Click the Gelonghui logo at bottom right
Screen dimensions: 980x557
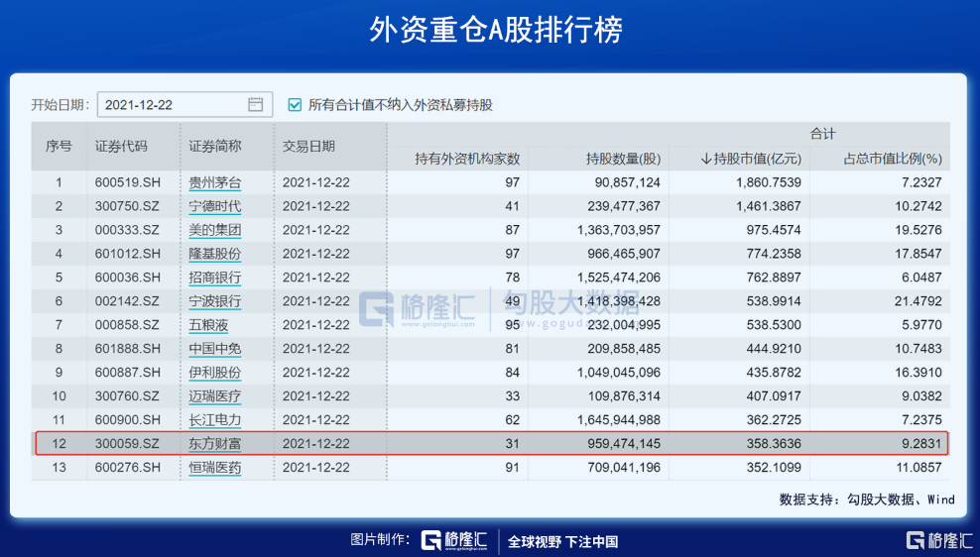click(x=938, y=540)
